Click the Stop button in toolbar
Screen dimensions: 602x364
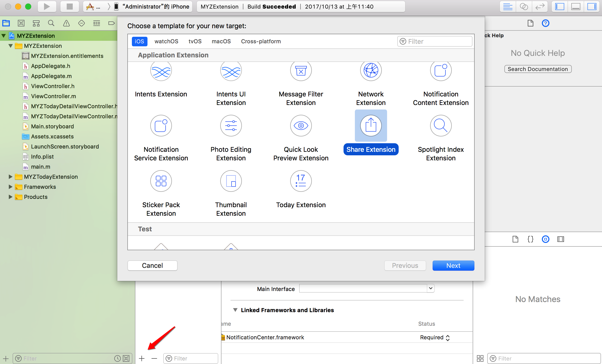pyautogui.click(x=69, y=7)
